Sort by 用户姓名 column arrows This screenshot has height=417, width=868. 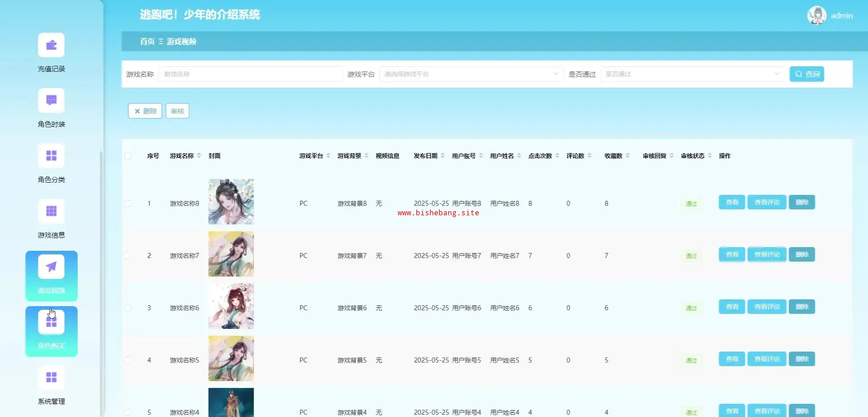point(519,156)
